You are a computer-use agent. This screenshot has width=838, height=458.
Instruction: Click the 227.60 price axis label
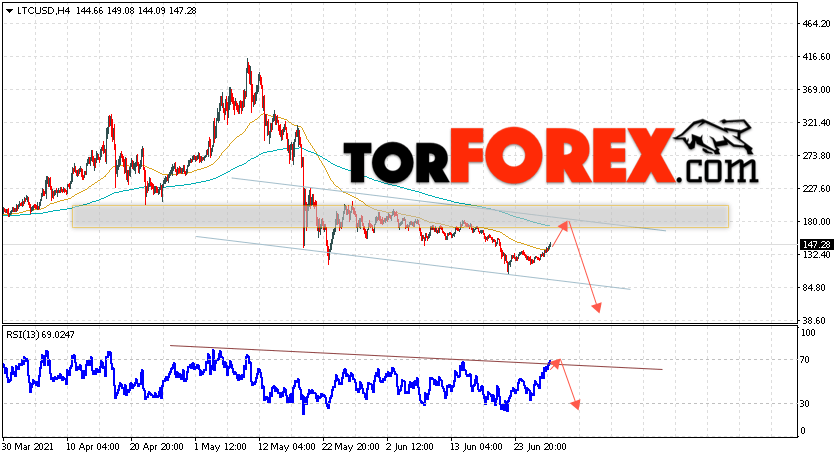click(817, 189)
